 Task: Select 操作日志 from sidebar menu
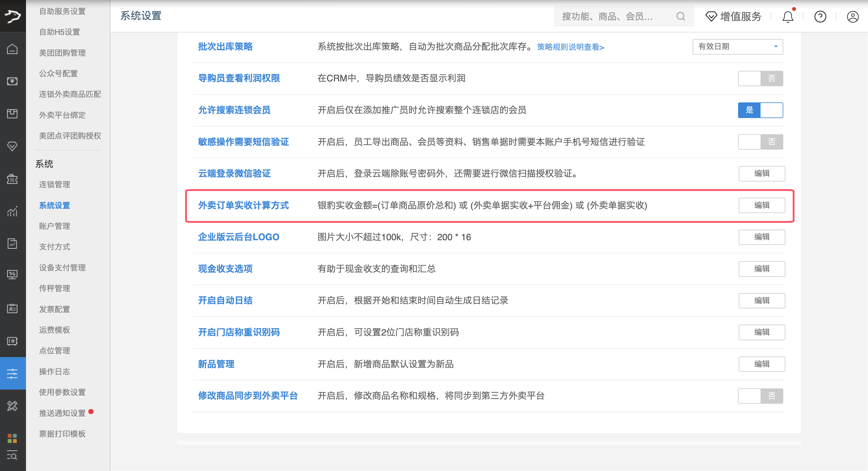click(x=55, y=371)
